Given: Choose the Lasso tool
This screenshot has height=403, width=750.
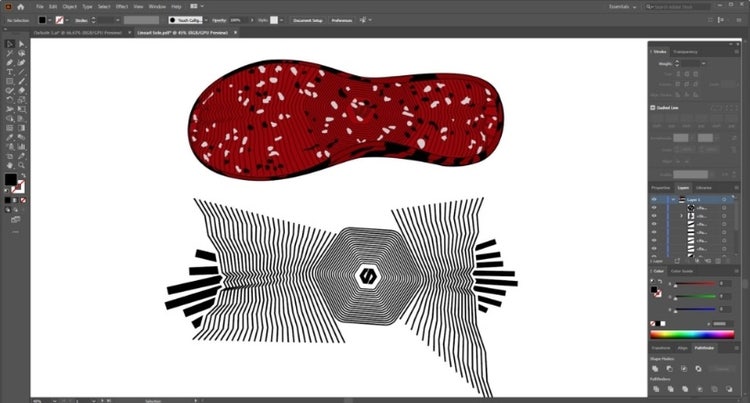Looking at the screenshot, I should coord(21,53).
